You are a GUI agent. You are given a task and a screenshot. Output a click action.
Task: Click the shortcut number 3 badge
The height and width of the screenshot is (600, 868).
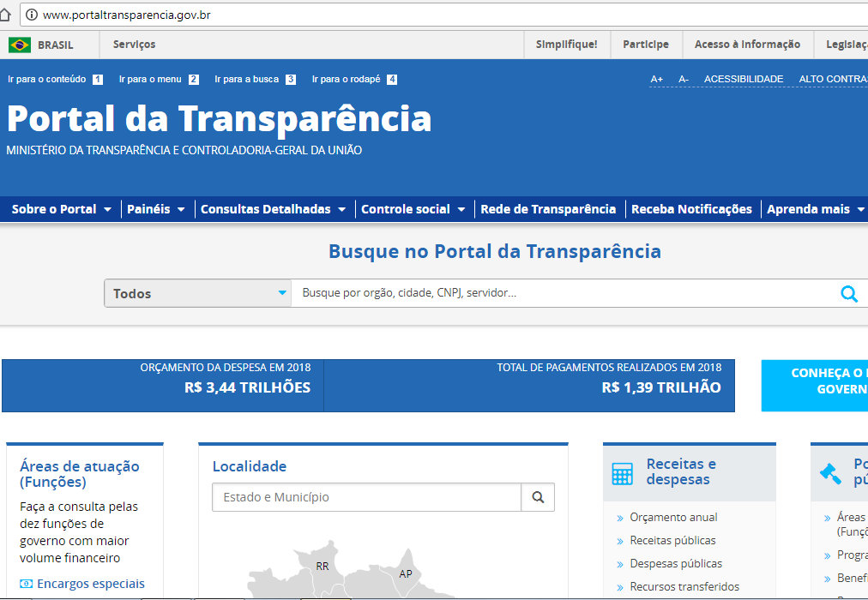coord(291,79)
